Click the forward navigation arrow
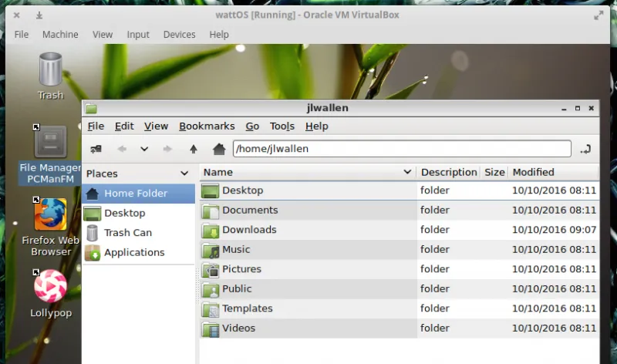 (x=167, y=149)
